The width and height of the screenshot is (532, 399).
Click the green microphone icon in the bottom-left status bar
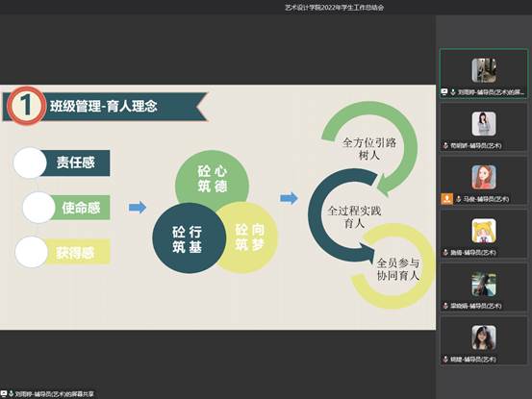[x=12, y=393]
